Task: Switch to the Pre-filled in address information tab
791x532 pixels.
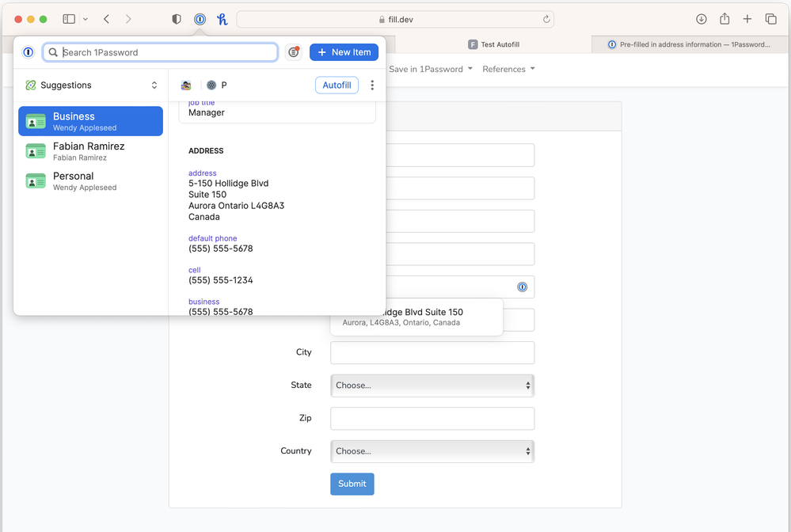Action: 690,44
